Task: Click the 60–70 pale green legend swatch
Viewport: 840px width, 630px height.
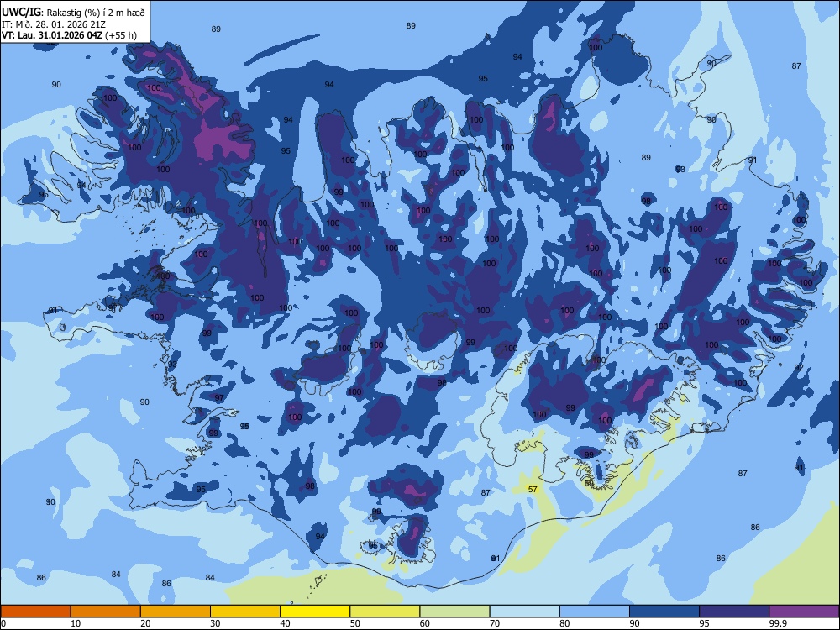Action: [454, 612]
